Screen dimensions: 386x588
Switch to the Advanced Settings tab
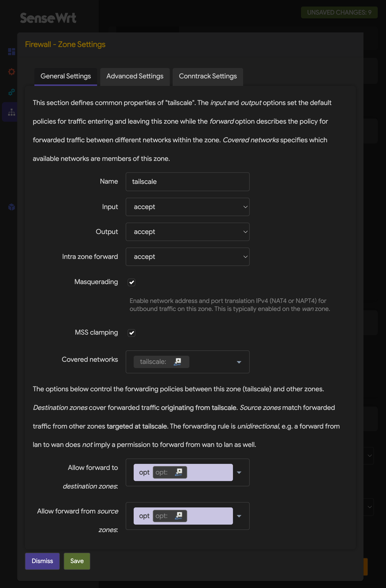pyautogui.click(x=135, y=76)
